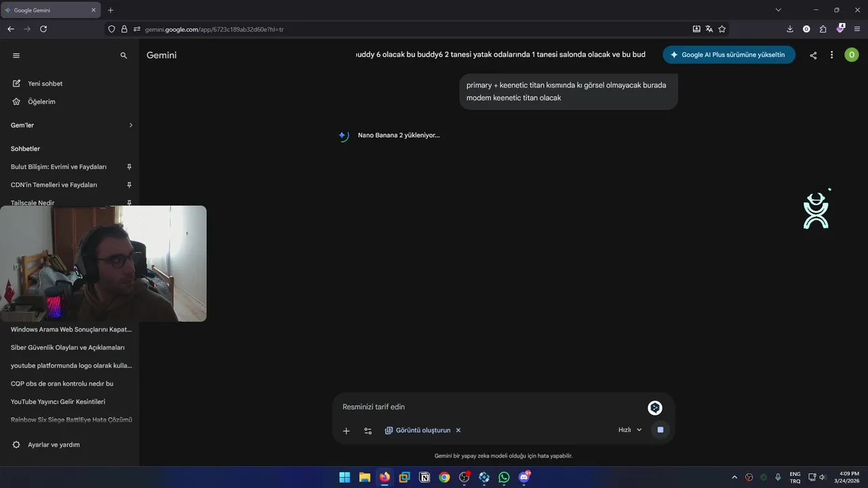This screenshot has height=488, width=868.
Task: Click the user message about keenetic titan
Action: [x=568, y=91]
